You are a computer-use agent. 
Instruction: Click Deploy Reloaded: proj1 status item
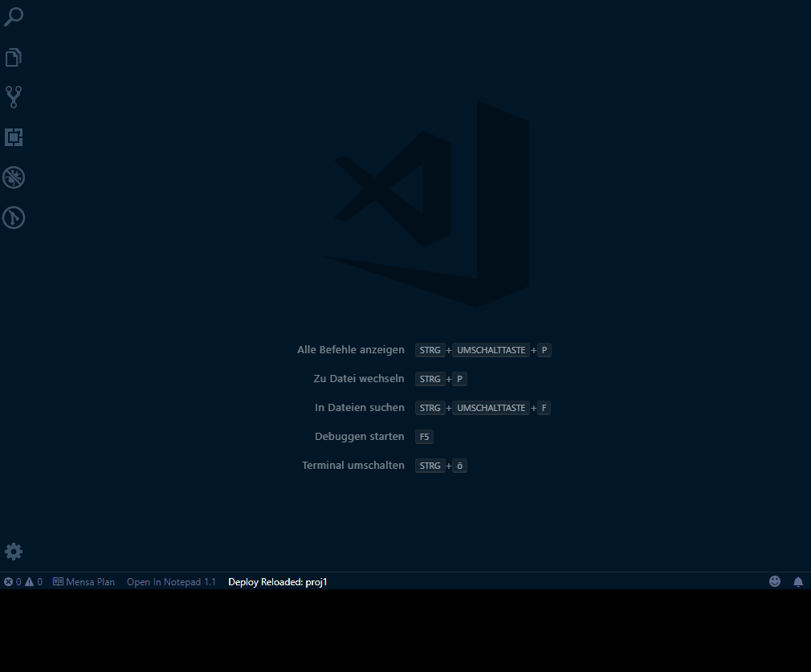point(278,582)
